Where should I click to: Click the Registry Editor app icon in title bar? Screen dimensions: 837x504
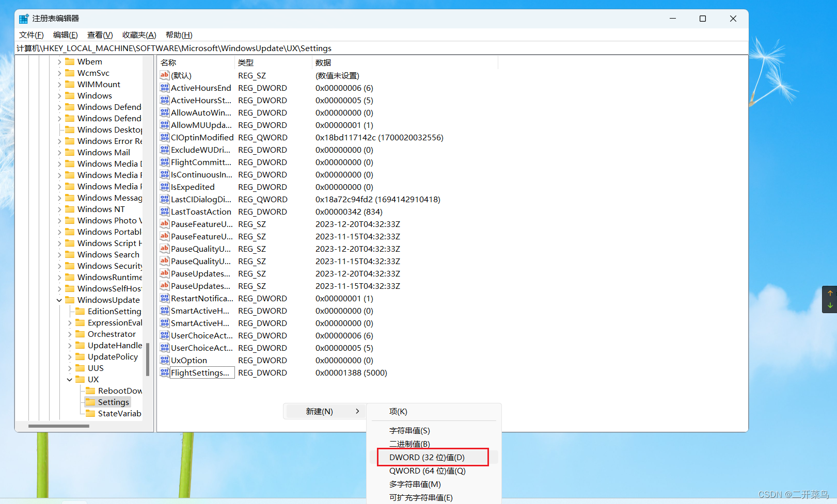24,19
